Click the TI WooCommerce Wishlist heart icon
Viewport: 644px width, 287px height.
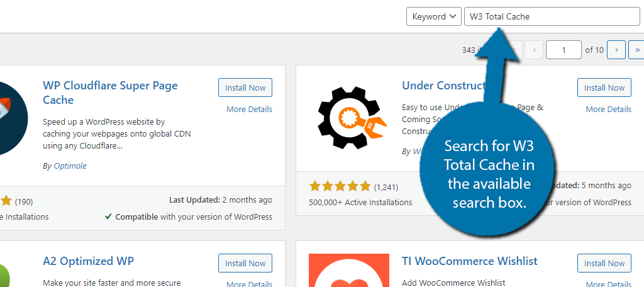(348, 271)
